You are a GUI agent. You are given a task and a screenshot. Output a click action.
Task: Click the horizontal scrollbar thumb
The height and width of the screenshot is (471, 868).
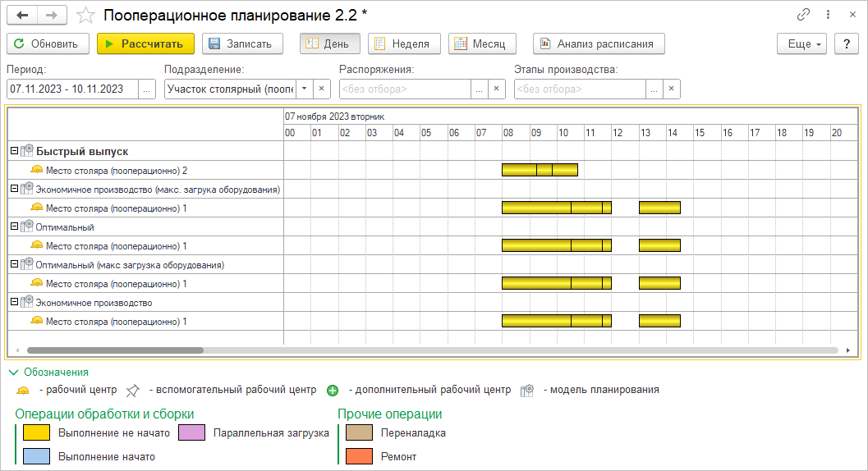tap(115, 350)
